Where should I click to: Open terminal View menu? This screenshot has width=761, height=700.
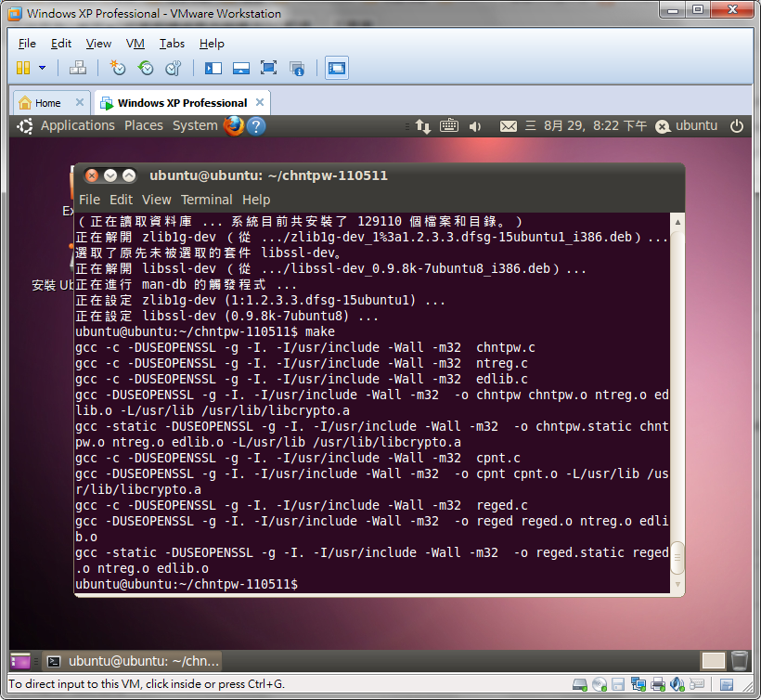click(x=156, y=200)
